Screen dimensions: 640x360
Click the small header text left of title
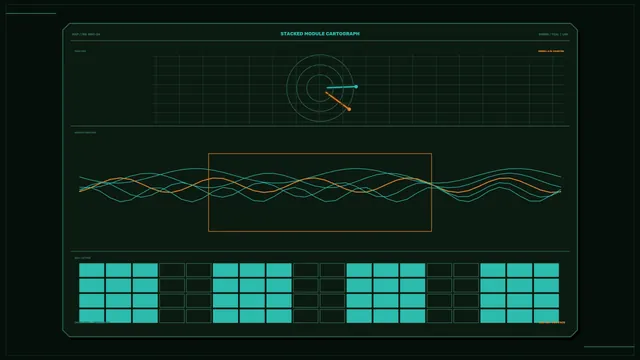pyautogui.click(x=86, y=34)
